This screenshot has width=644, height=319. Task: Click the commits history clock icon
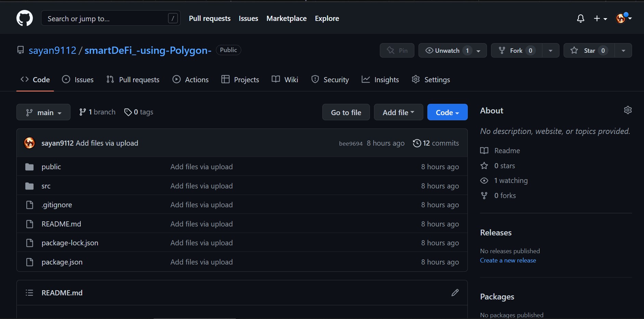(x=417, y=143)
